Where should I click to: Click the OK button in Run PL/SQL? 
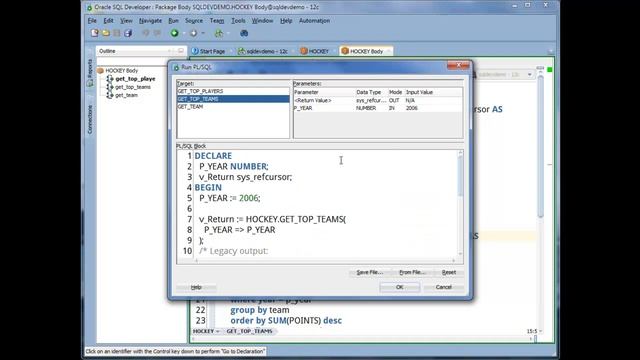click(x=400, y=287)
